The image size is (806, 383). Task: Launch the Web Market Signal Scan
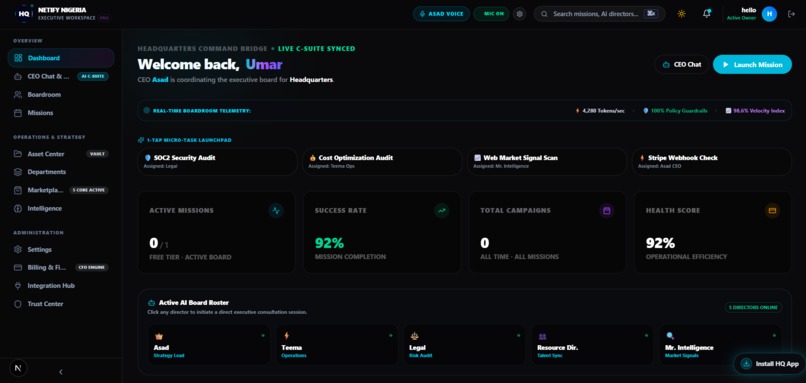tap(547, 161)
